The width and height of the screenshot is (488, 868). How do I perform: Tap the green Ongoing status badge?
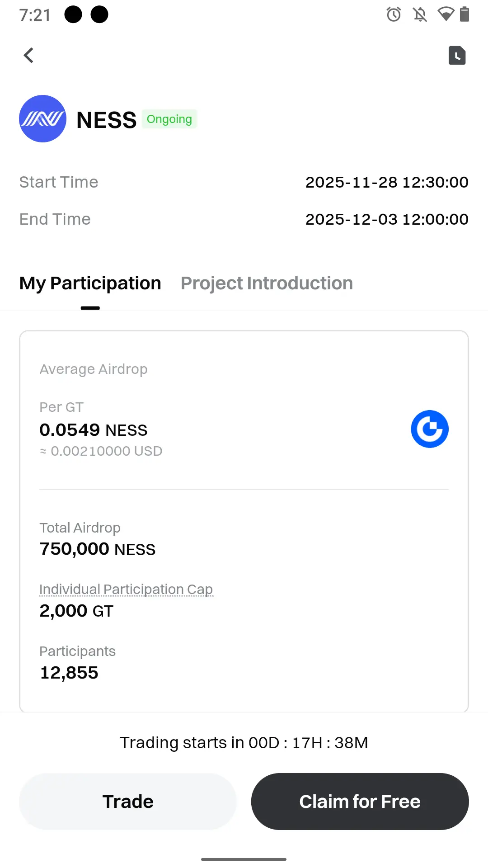(x=169, y=119)
